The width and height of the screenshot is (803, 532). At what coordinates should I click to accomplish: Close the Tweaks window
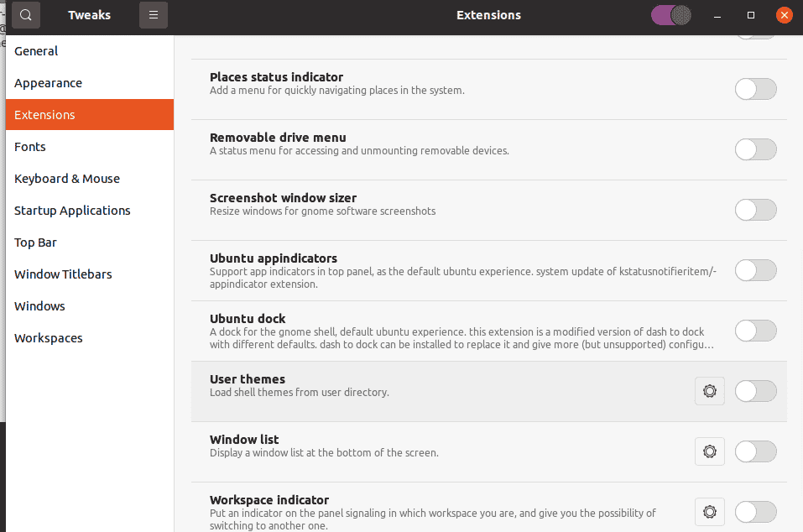(784, 15)
